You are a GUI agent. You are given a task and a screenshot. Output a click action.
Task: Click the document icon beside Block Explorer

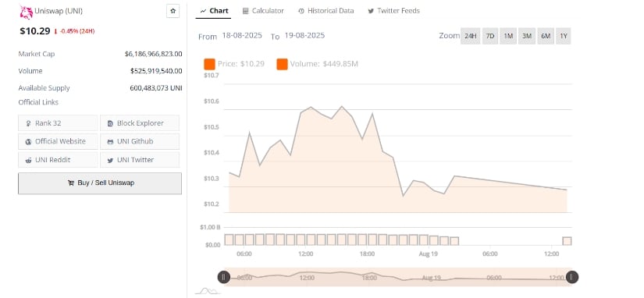click(110, 123)
